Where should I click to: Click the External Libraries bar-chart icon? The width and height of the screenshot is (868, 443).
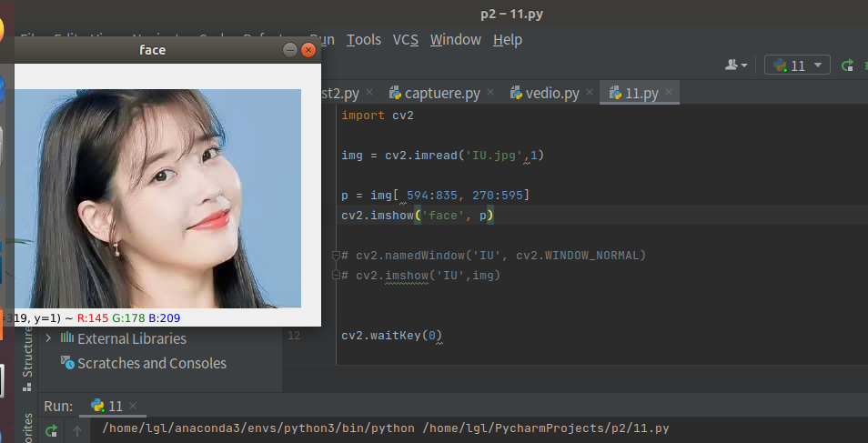[67, 337]
